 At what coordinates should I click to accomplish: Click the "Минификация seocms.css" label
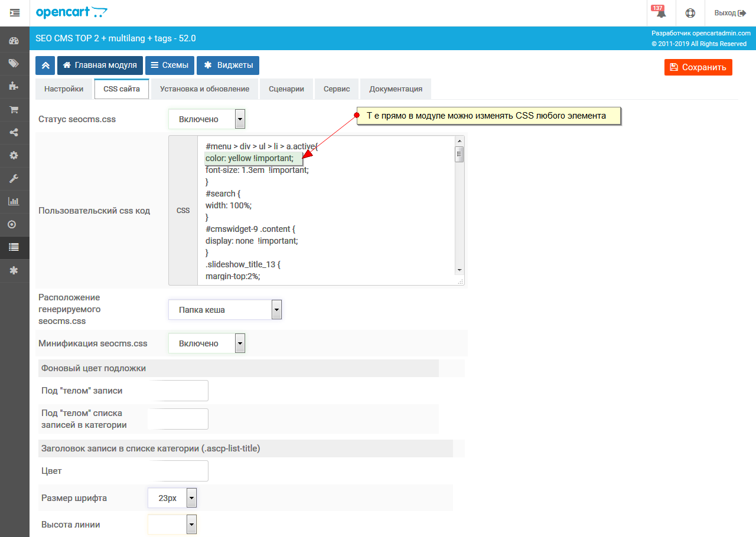coord(93,343)
